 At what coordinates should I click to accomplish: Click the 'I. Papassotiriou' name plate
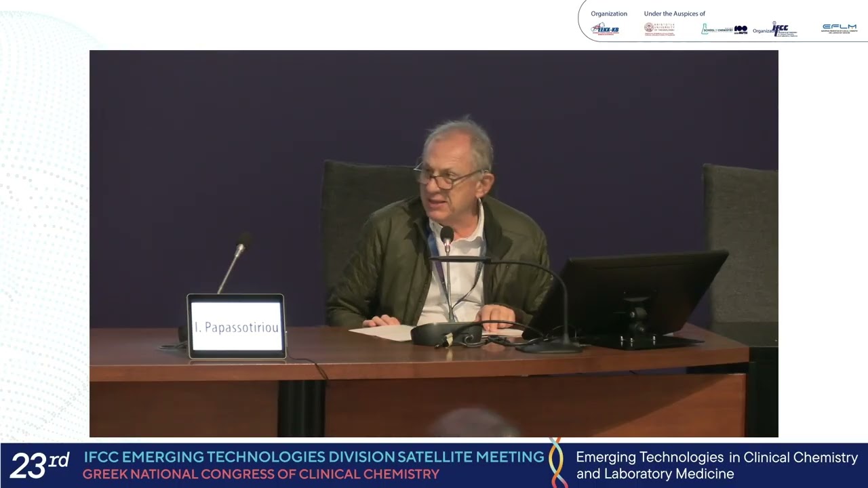[236, 327]
